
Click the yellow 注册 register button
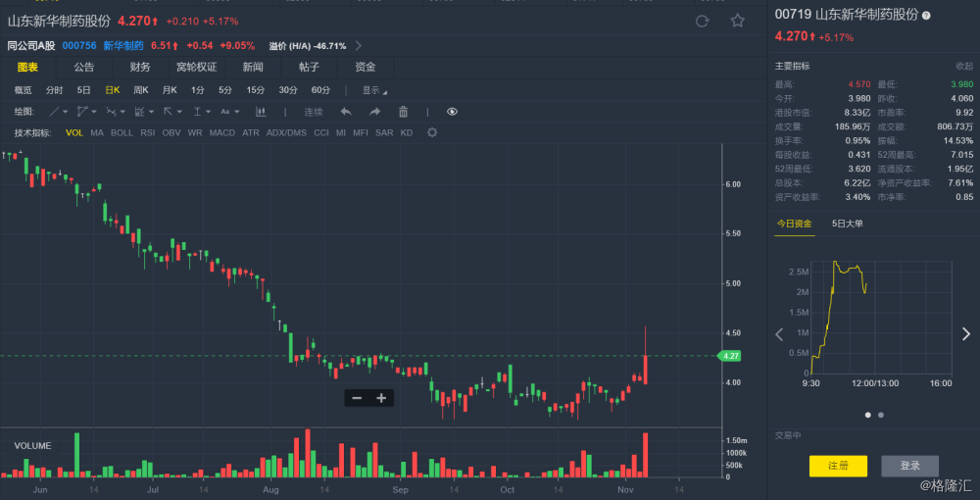pos(838,466)
